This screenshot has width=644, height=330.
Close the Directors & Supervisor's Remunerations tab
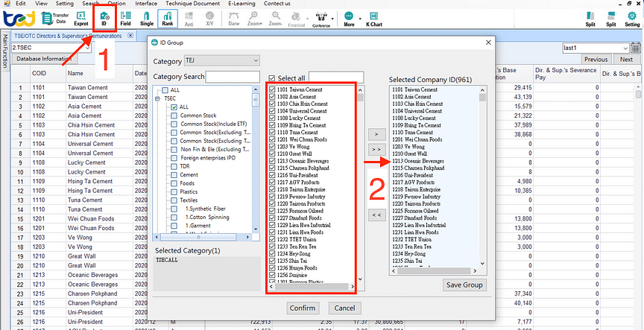[130, 36]
